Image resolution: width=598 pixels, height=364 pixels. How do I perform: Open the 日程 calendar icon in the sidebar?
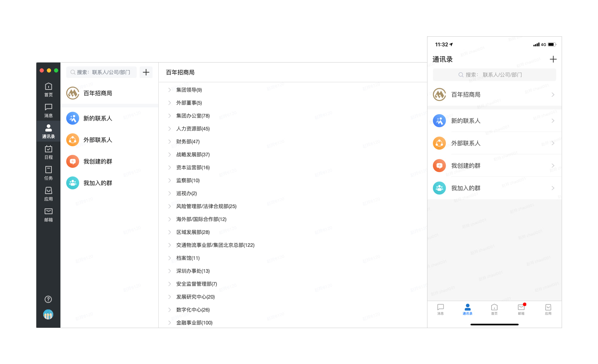coord(48,152)
